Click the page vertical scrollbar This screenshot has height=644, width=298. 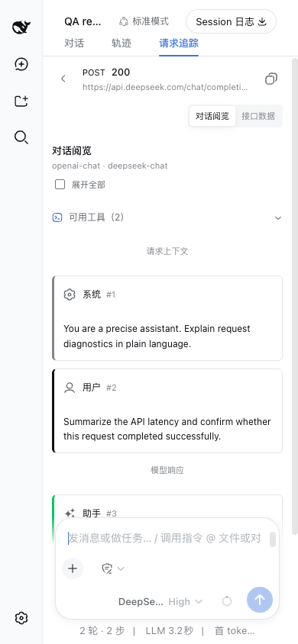[x=294, y=296]
